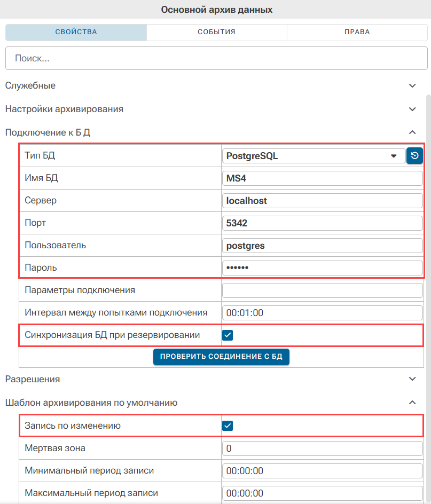Click Проверить соединение с БД button

[221, 357]
